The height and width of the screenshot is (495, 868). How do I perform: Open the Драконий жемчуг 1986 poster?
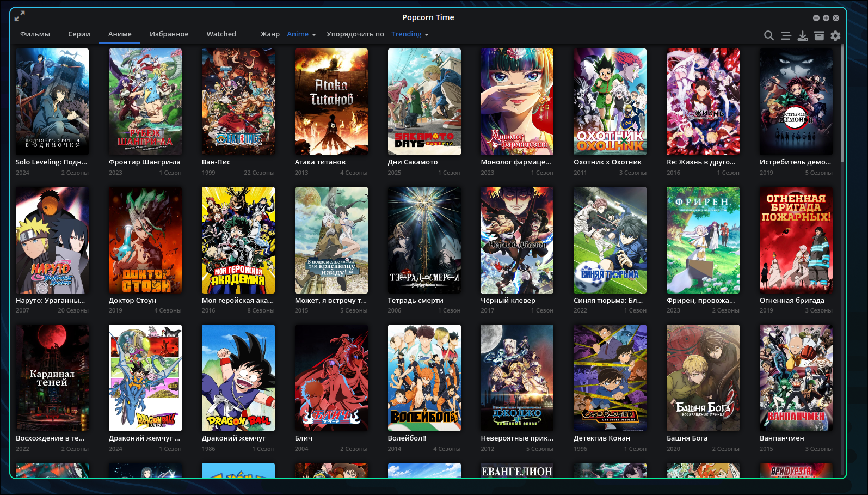[x=238, y=378]
